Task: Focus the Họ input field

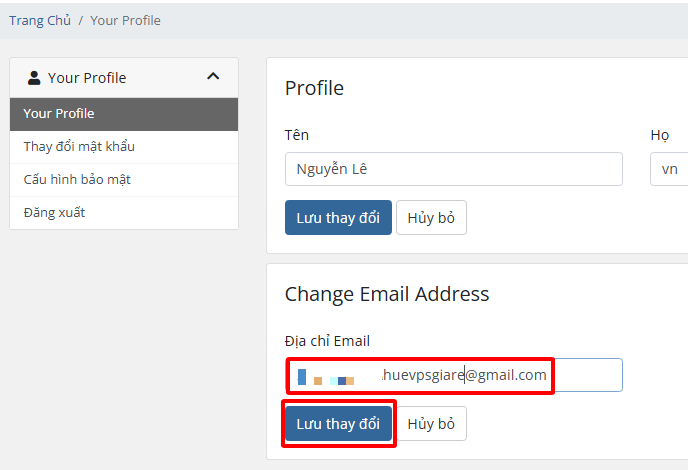Action: tap(669, 169)
